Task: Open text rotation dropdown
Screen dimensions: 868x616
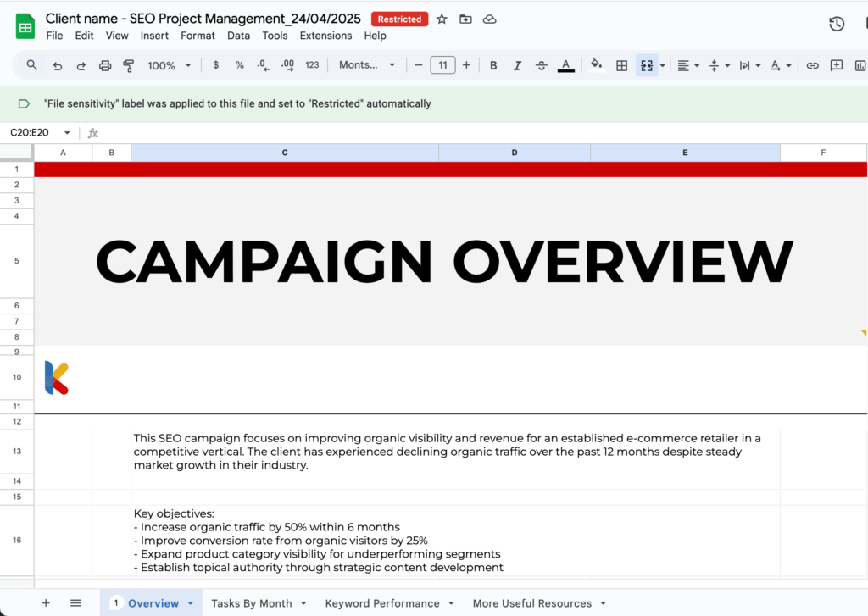Action: [781, 65]
